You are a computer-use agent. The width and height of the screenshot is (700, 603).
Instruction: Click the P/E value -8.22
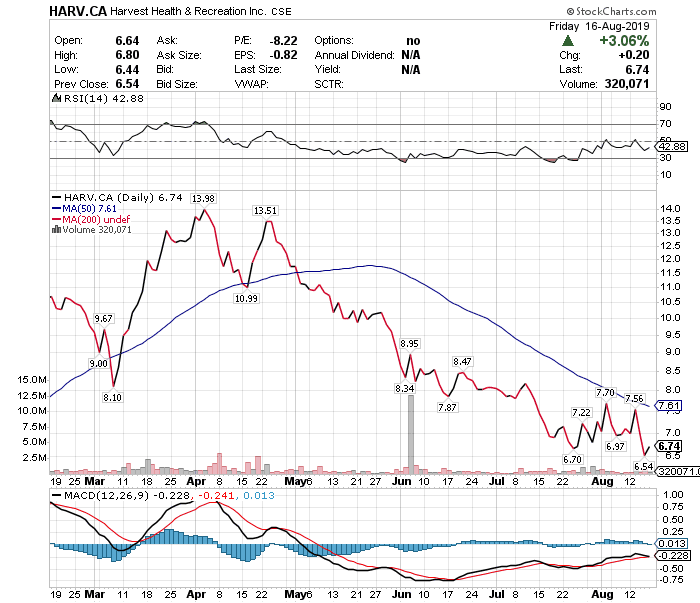tap(283, 41)
